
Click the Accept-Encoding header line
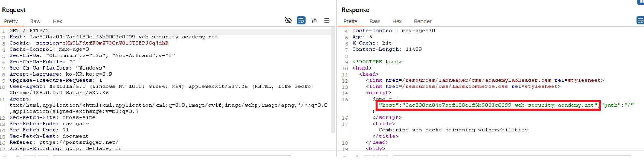click(x=65, y=148)
